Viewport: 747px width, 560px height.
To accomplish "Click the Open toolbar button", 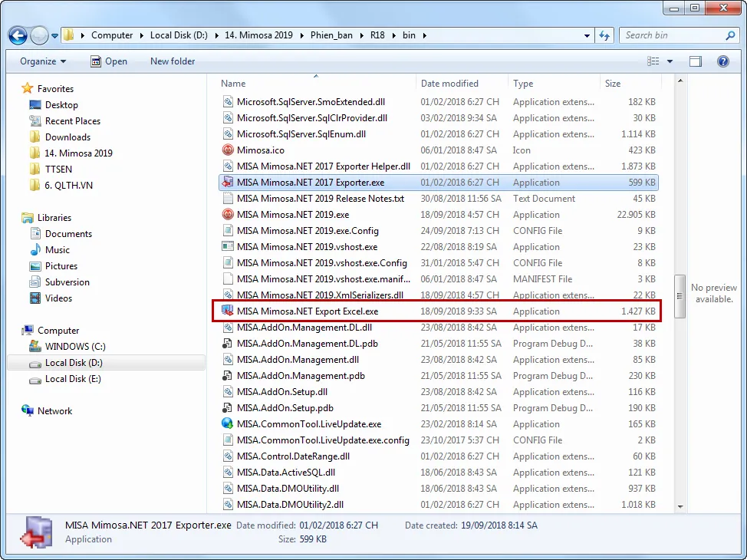I will click(109, 61).
